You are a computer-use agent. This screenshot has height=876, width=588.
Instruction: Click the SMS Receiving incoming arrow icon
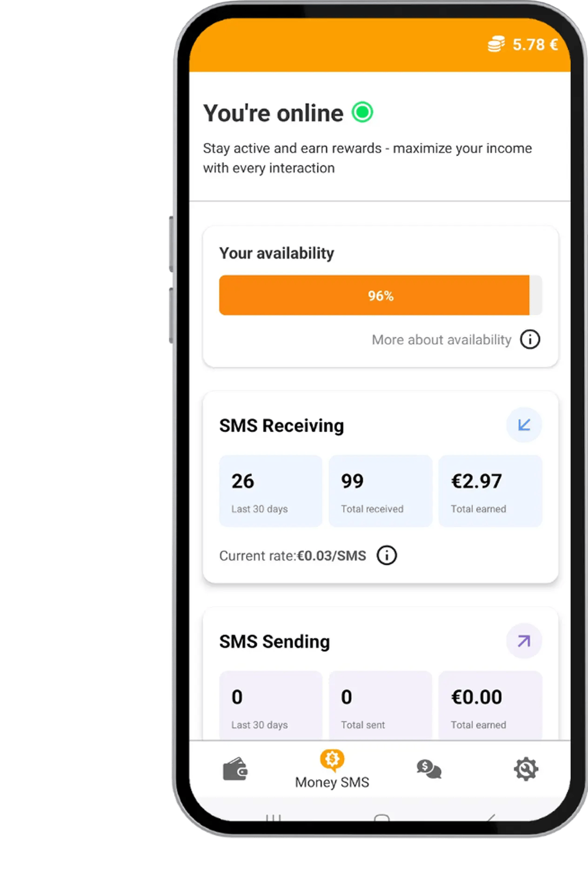(x=524, y=425)
